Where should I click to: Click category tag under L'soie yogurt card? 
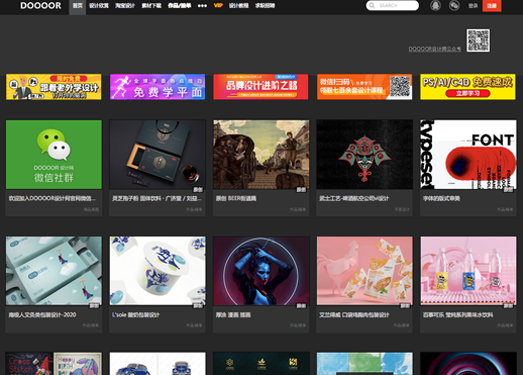(194, 325)
